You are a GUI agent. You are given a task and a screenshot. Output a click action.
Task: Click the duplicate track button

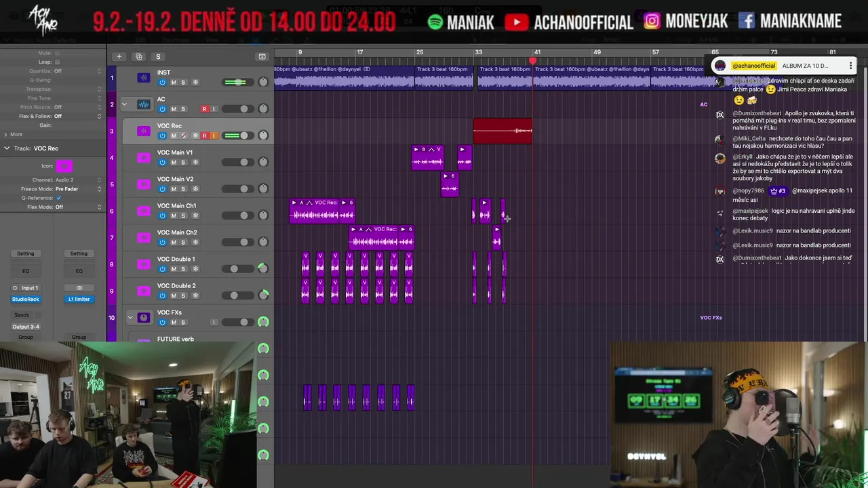point(138,56)
